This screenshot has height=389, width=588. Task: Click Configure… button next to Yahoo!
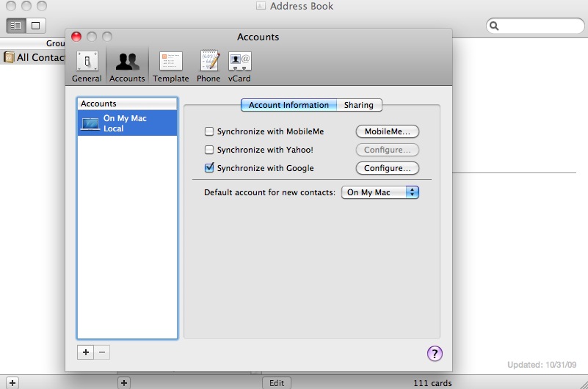(387, 150)
